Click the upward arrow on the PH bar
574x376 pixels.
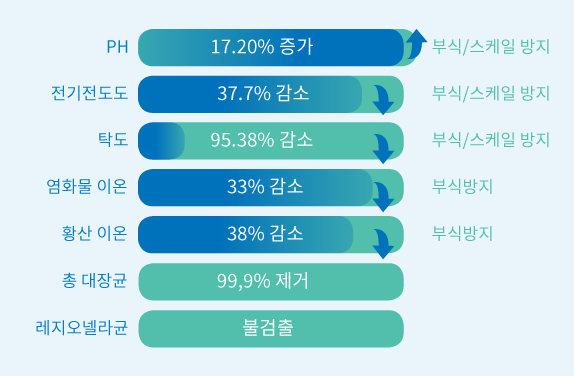click(417, 44)
